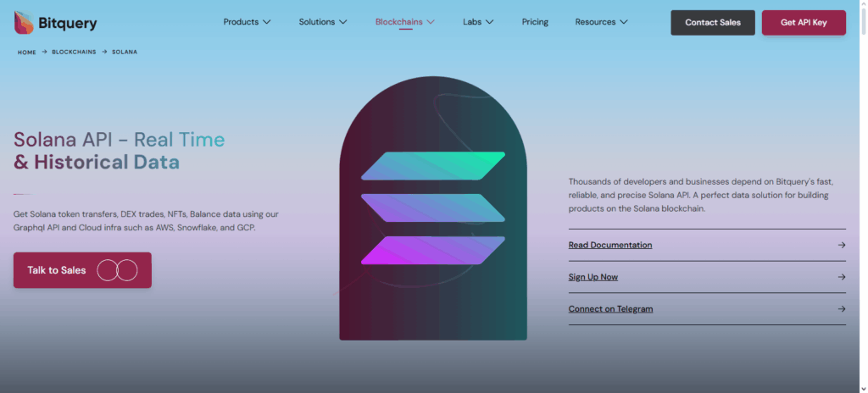Expand the Products dropdown menu

tap(247, 22)
